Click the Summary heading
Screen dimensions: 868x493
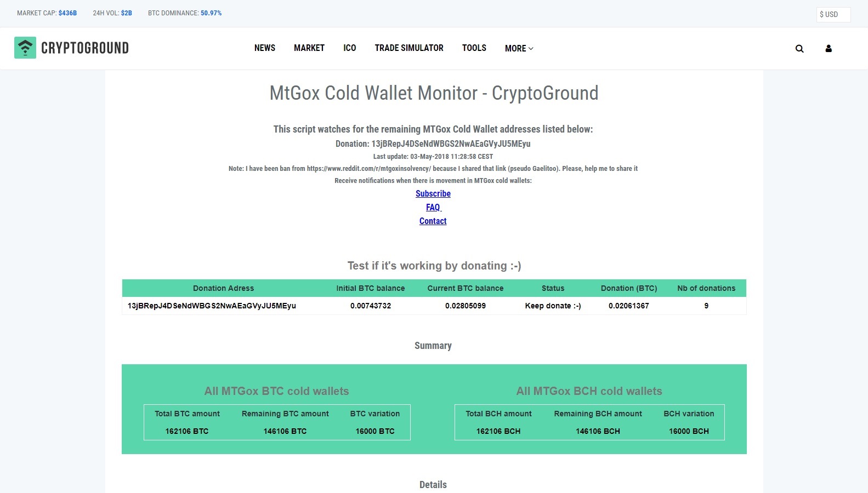point(433,346)
